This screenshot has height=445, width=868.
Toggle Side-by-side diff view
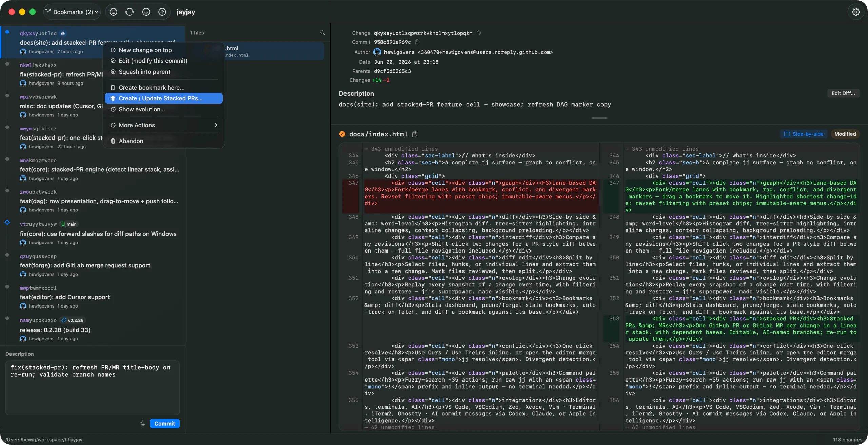click(804, 134)
